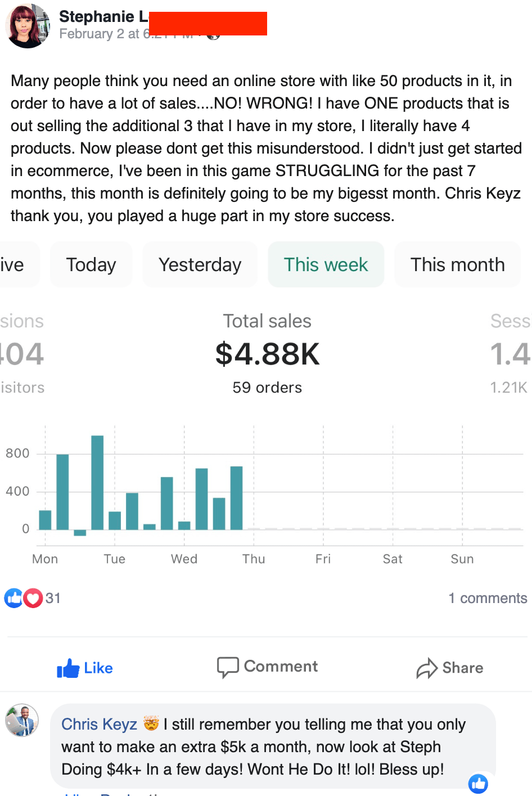Select the Today tab
Viewport: 532px width, 796px height.
click(91, 264)
